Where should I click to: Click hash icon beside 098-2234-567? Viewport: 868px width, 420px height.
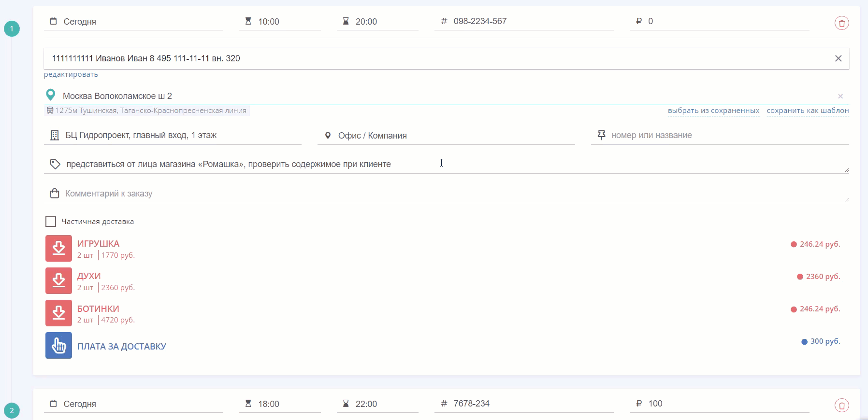(x=444, y=21)
